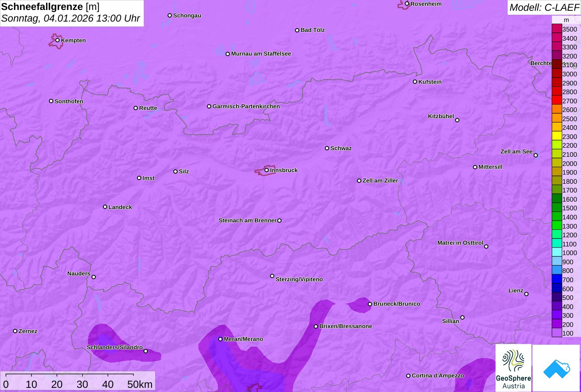Viewport: 581px width, 392px height.
Task: Select the "Zell am Ziller" label
Action: (380, 181)
